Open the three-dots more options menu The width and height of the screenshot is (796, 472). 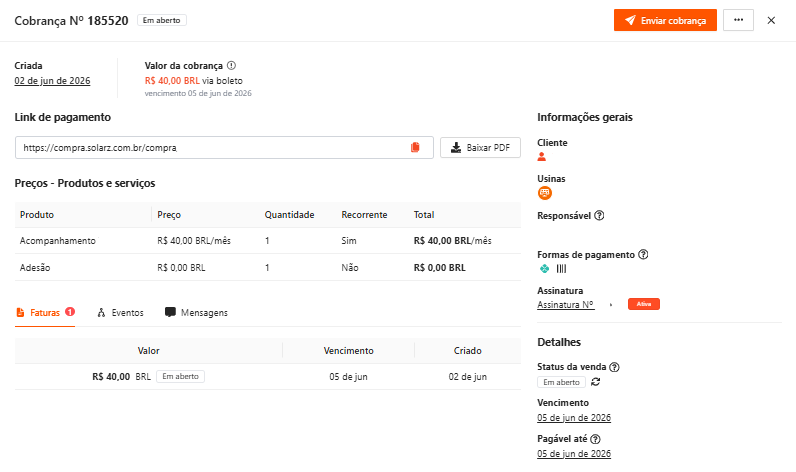tap(738, 20)
